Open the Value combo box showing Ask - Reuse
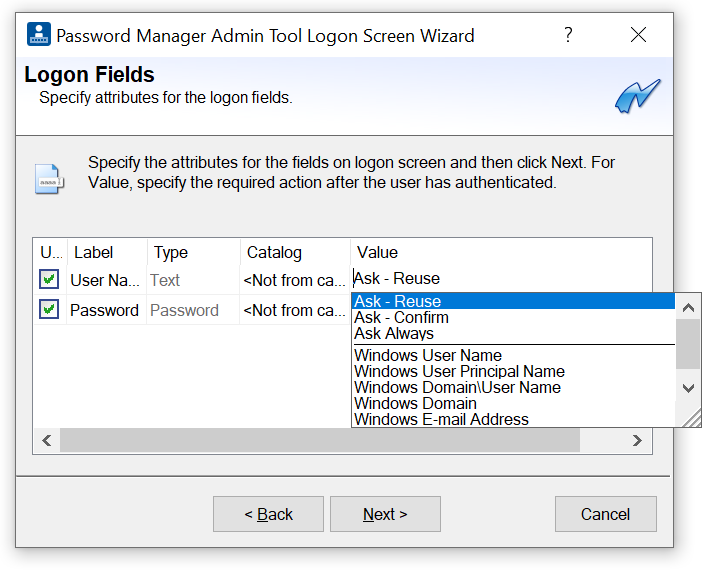Image resolution: width=724 pixels, height=577 pixels. tap(500, 279)
